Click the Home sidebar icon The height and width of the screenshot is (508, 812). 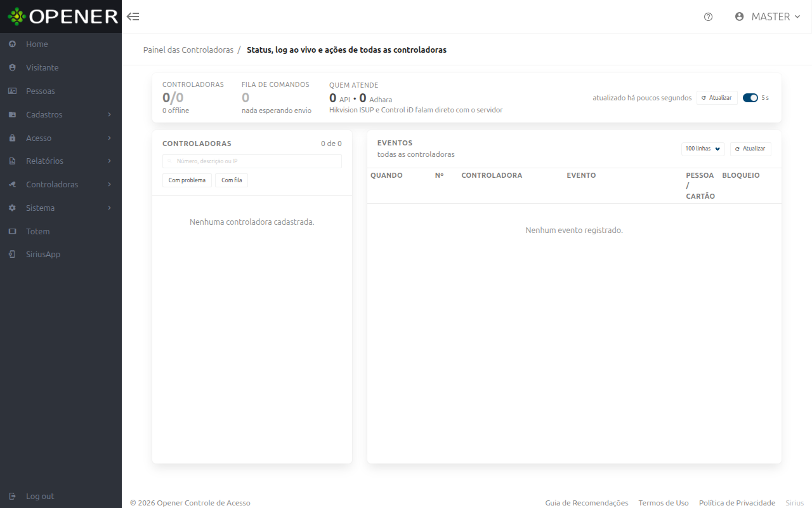pyautogui.click(x=13, y=44)
